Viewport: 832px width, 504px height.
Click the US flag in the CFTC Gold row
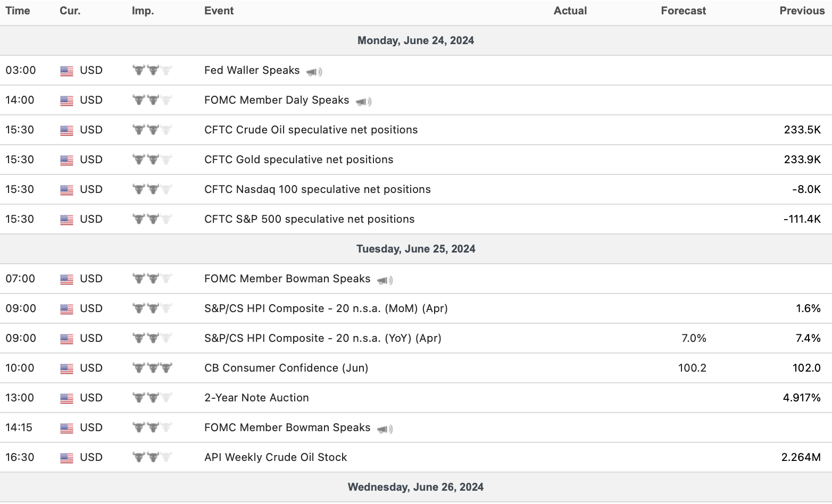pyautogui.click(x=66, y=160)
